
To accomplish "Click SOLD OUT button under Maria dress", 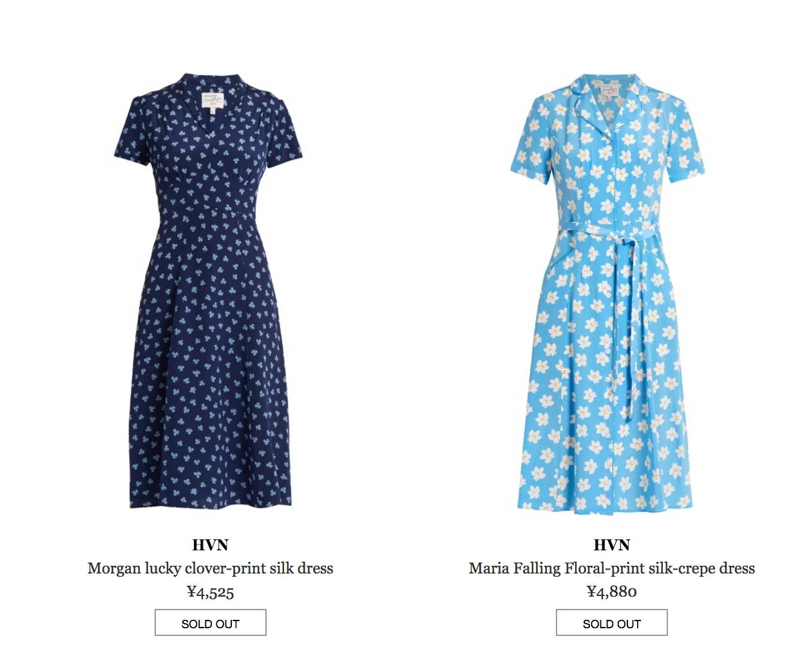I will coord(611,622).
